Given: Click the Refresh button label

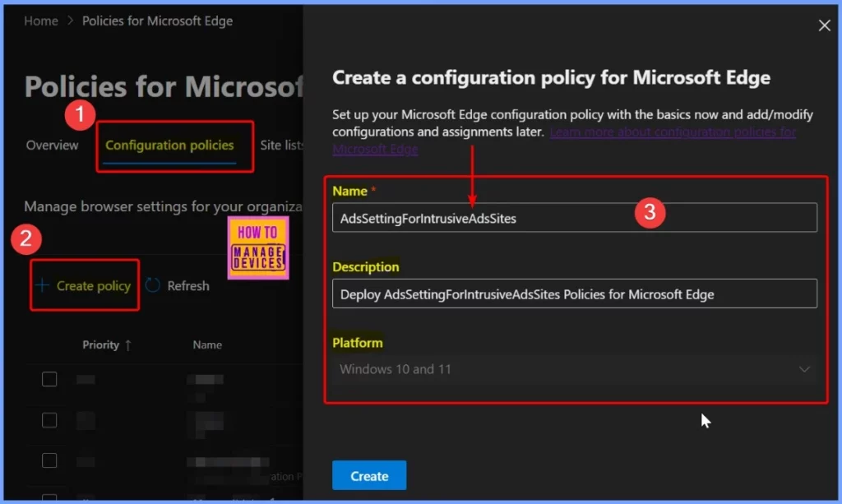Looking at the screenshot, I should (188, 285).
